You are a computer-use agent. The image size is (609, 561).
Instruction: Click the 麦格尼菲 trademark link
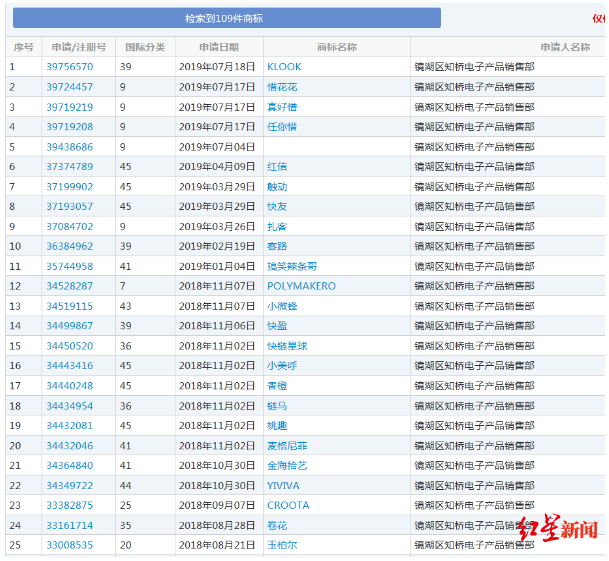[x=287, y=445]
